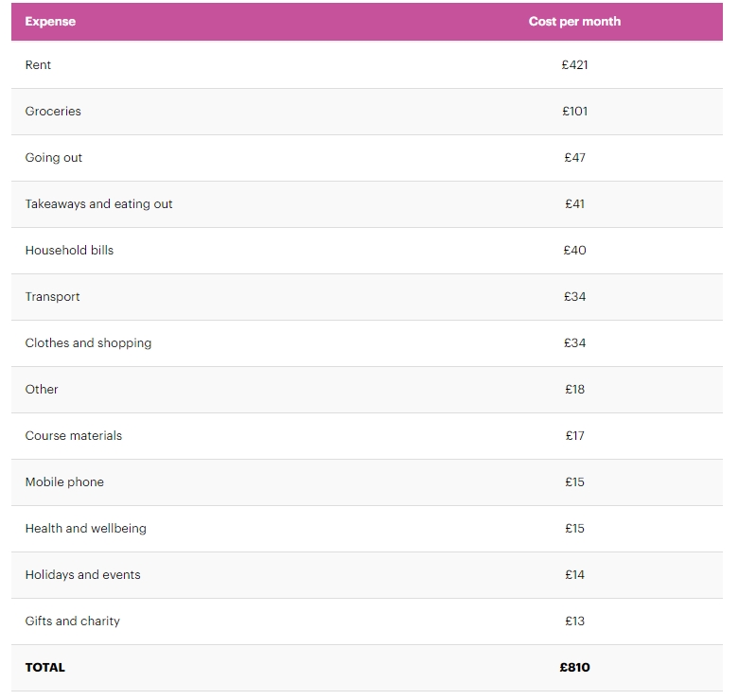Select the Groceries expense label
This screenshot has height=700, width=738.
tap(53, 112)
